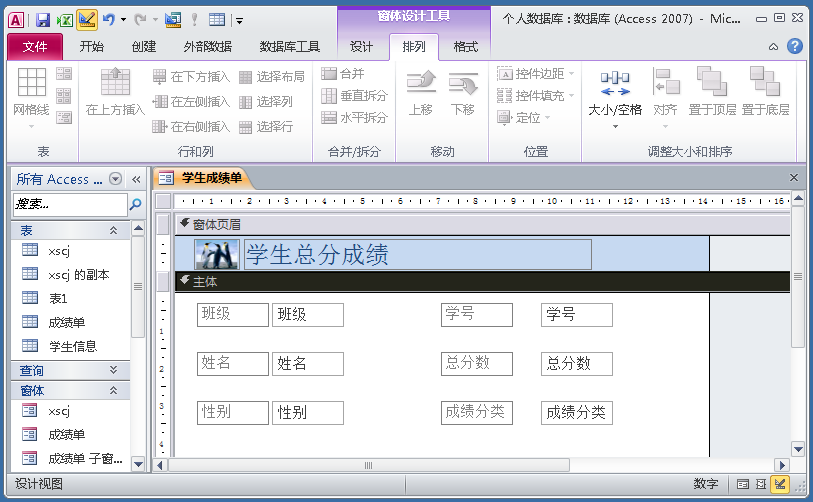Select the 学生信息 table
This screenshot has width=813, height=502.
click(x=71, y=346)
